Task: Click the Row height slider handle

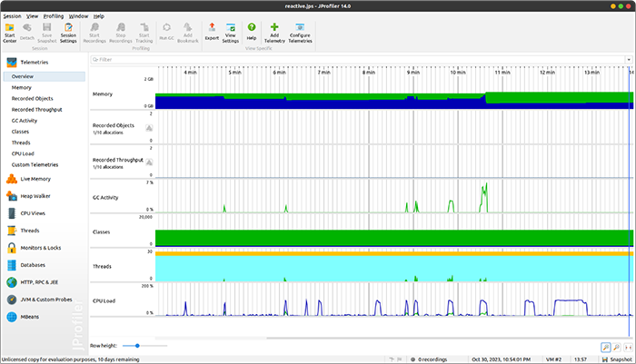Action: 136,346
